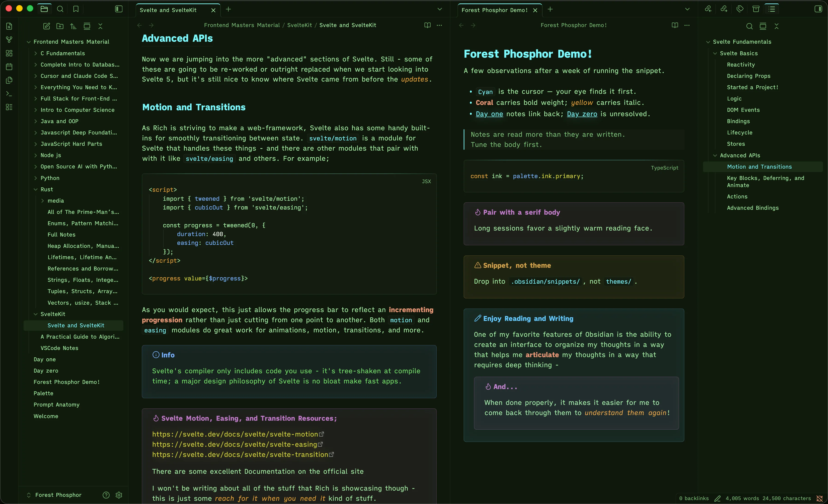Screen dimensions: 828x504
Task: Open bookmarks in top bar
Action: 76,9
